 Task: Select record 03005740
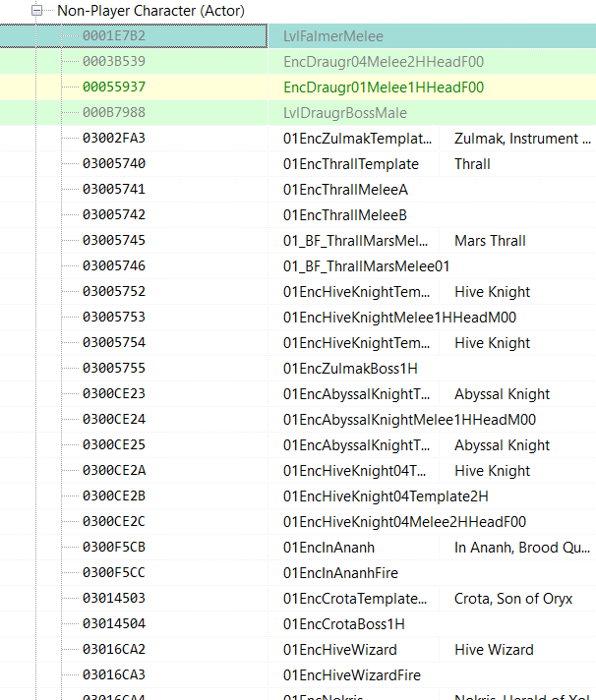[x=114, y=163]
